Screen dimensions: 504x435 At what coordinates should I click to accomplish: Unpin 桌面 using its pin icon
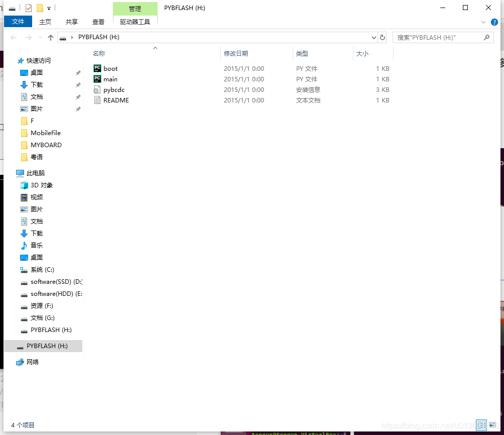[78, 73]
